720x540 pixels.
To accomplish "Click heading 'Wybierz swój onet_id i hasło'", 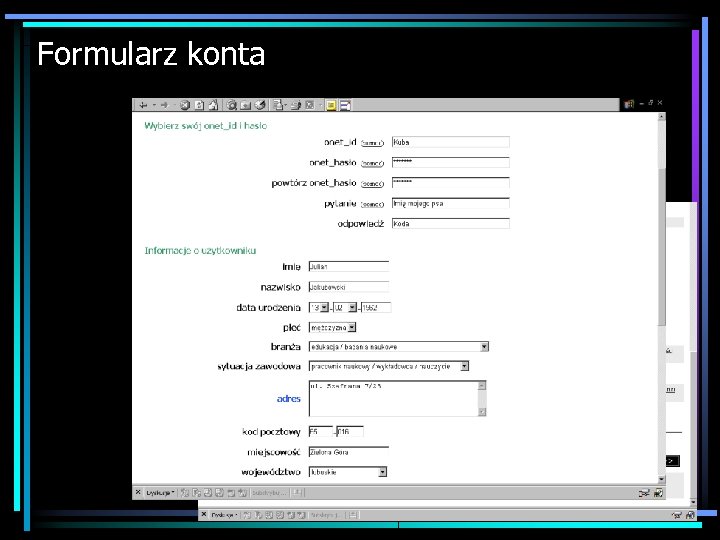I will tap(205, 126).
